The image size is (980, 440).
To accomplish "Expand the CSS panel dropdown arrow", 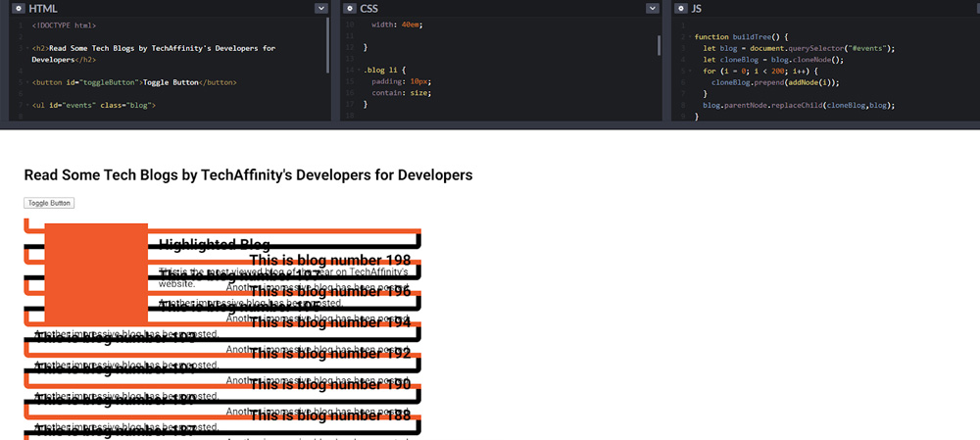I will 653,8.
